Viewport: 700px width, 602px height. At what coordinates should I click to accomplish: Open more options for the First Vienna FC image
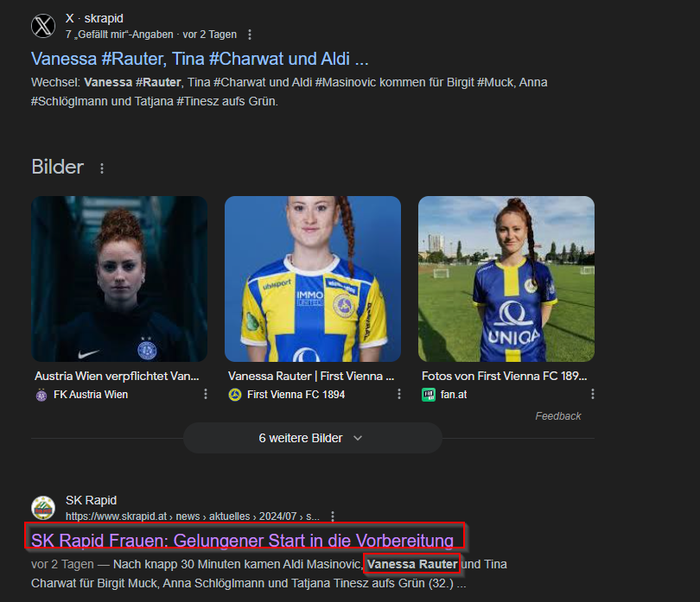coord(399,394)
